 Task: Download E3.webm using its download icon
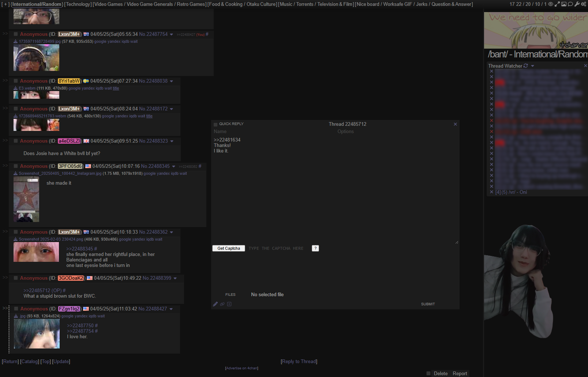[16, 88]
